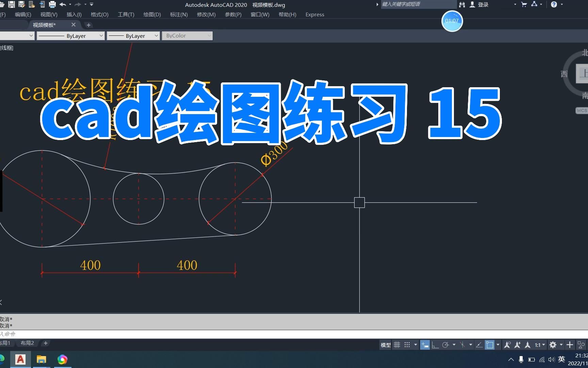Toggle grid display mode
The height and width of the screenshot is (368, 588).
[397, 344]
